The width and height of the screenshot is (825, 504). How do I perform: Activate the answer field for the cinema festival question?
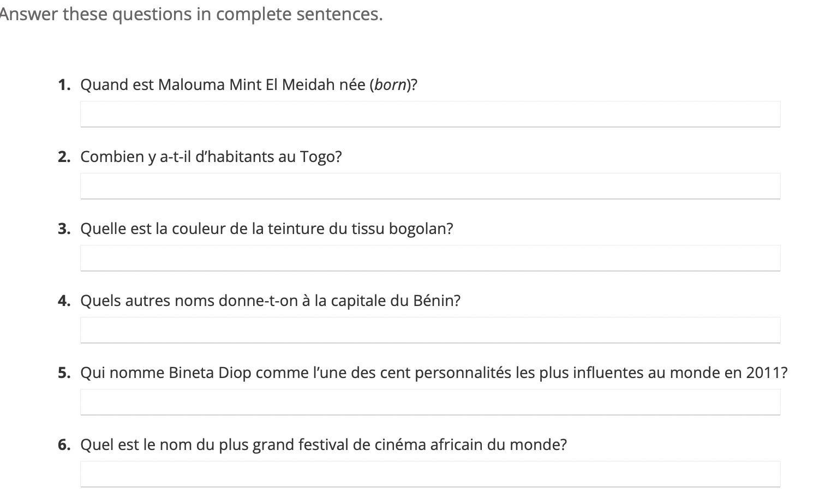click(430, 474)
